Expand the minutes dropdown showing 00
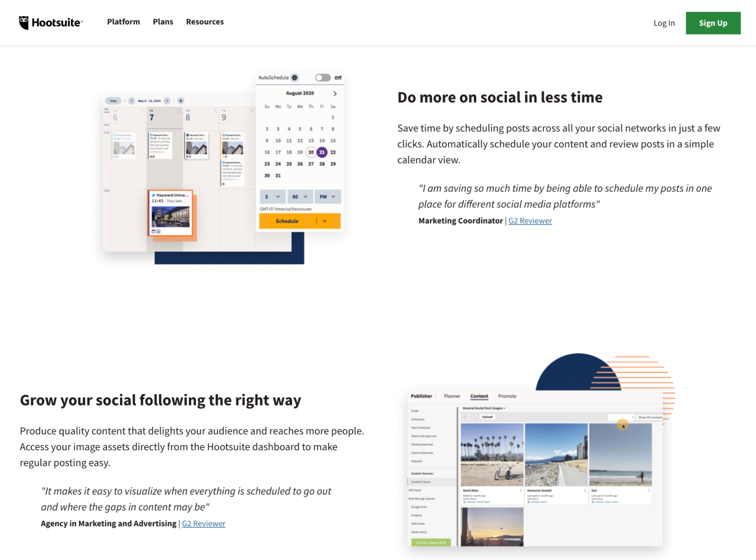 [300, 197]
